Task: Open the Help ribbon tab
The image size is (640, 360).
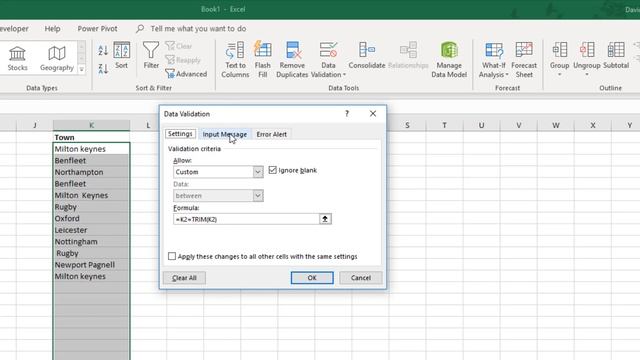Action: (x=52, y=29)
